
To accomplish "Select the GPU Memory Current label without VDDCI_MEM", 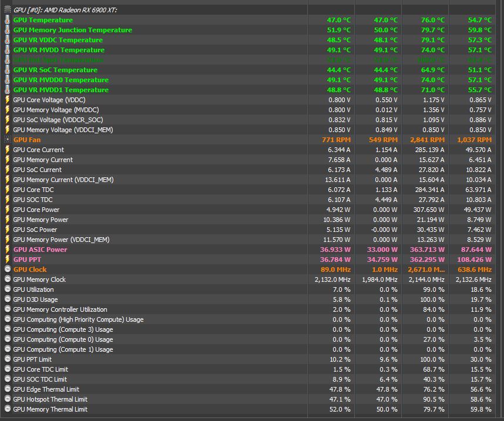I will [43, 160].
